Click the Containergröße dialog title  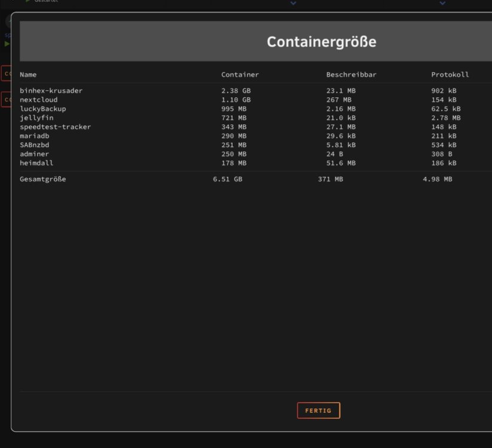pos(322,42)
